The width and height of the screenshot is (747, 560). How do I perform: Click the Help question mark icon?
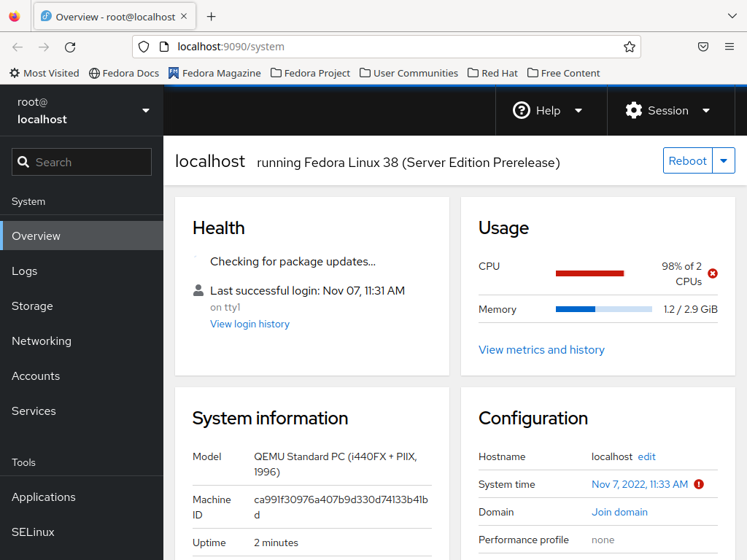point(521,111)
